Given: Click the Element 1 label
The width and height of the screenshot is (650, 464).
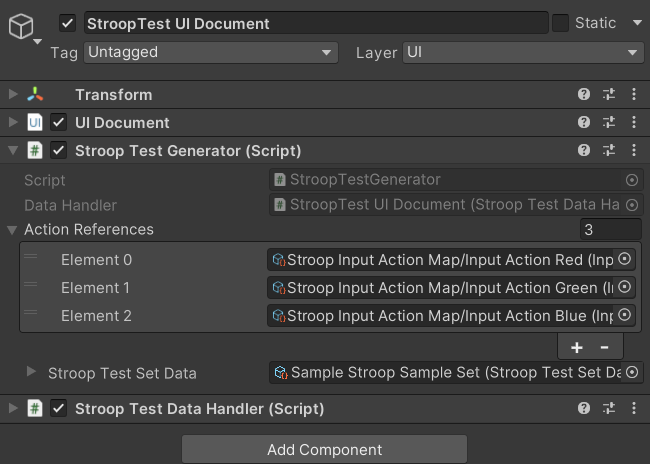Looking at the screenshot, I should pyautogui.click(x=95, y=288).
